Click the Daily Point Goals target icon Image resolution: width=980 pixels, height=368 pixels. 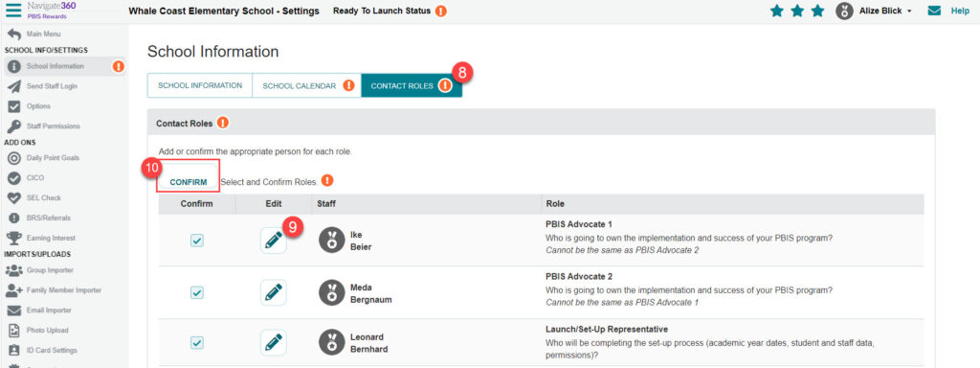pyautogui.click(x=13, y=158)
